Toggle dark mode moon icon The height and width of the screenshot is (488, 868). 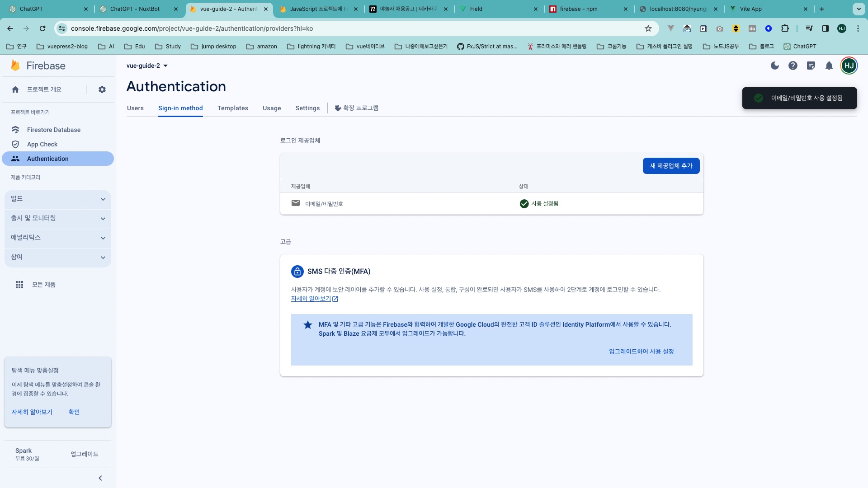(x=775, y=66)
